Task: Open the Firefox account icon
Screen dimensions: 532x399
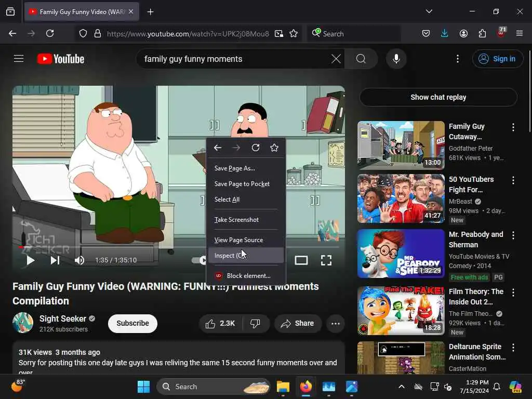Action: point(463,33)
